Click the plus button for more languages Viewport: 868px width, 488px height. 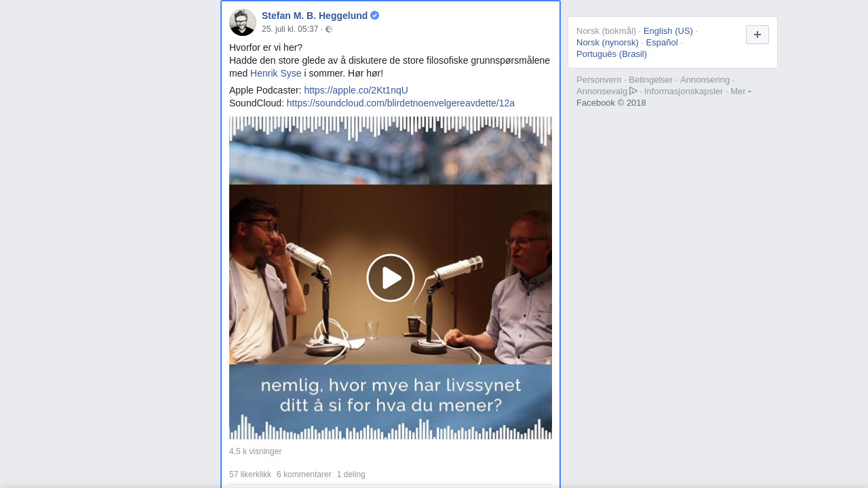point(757,35)
